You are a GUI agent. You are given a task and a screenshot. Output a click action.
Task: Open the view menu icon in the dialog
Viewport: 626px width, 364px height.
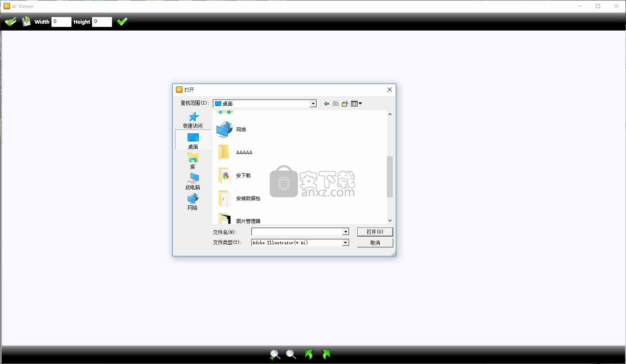click(356, 104)
